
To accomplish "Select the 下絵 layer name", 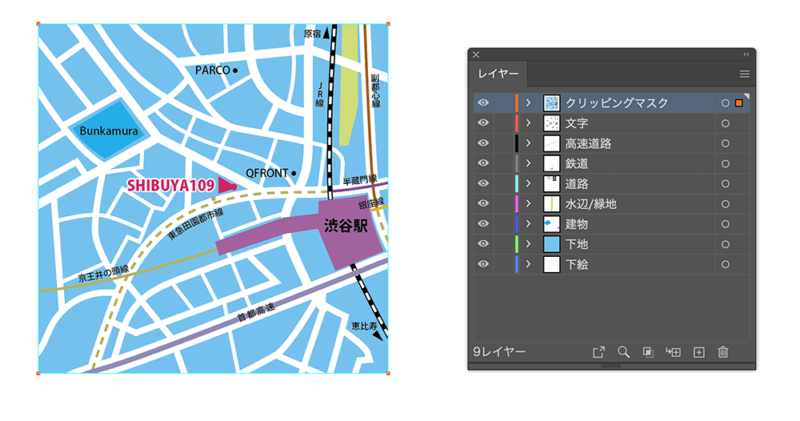I will coord(577,264).
